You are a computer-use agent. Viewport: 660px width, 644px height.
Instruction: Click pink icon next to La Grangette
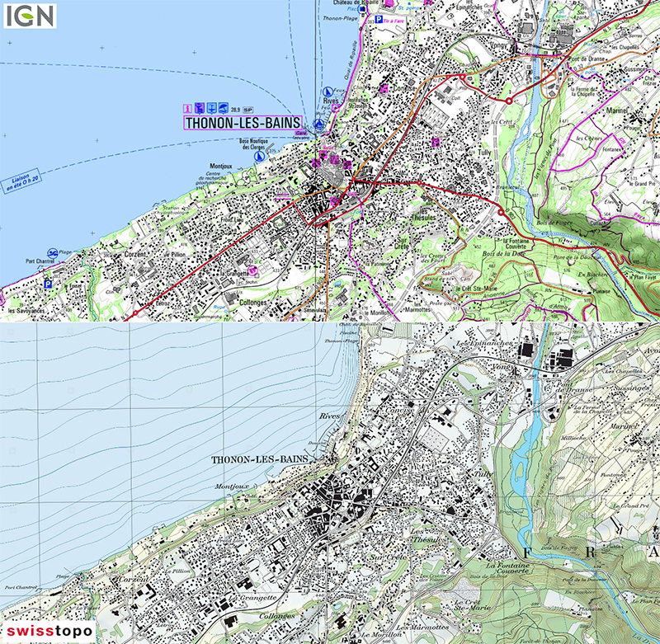coord(252,270)
